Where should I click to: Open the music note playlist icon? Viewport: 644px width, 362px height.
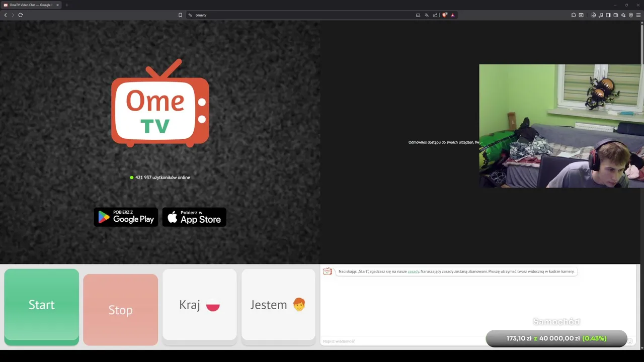tap(601, 15)
